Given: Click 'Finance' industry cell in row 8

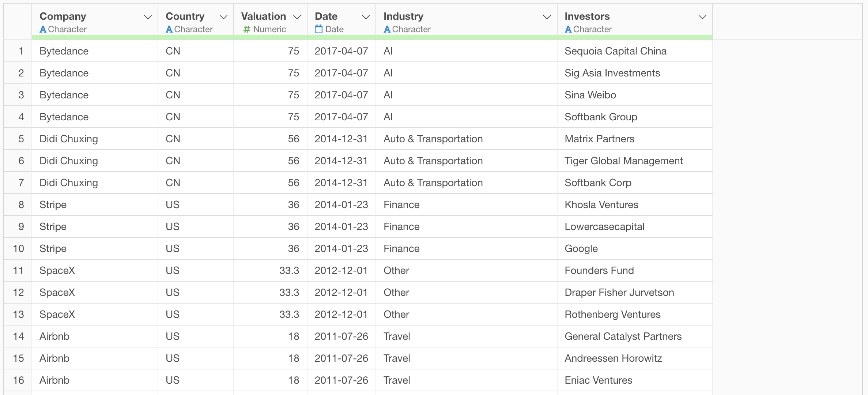Looking at the screenshot, I should pyautogui.click(x=467, y=205).
